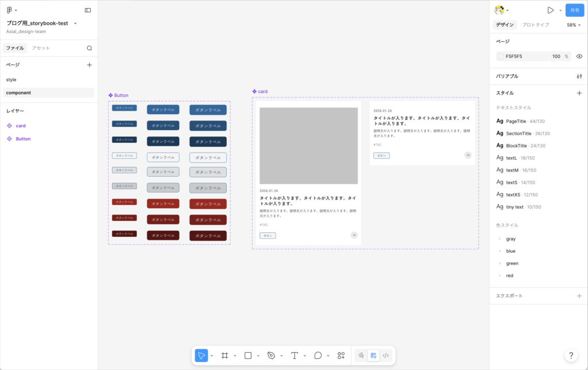Open file name dropdown chevron
The image size is (588, 370).
pyautogui.click(x=75, y=23)
